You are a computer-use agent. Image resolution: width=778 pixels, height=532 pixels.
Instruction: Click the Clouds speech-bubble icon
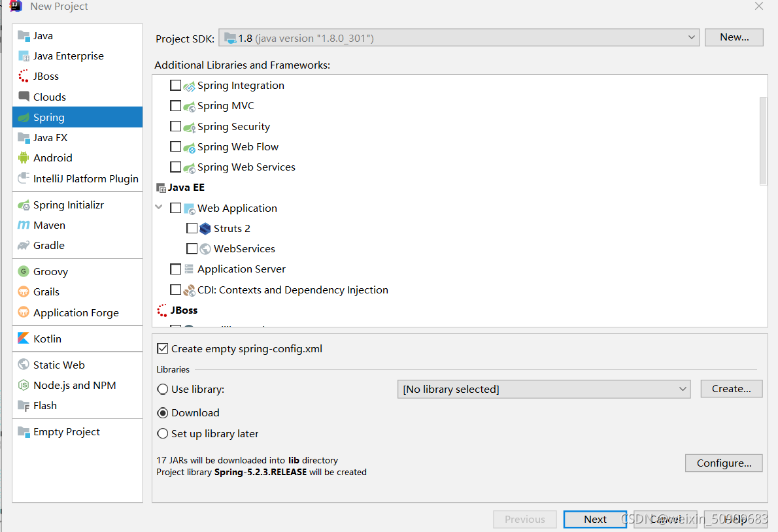tap(24, 97)
